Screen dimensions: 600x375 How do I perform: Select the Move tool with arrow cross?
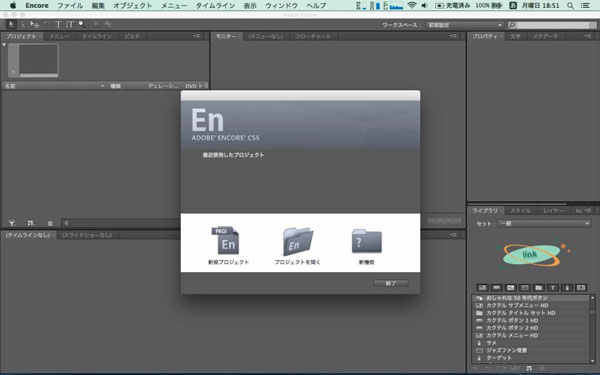click(x=35, y=24)
